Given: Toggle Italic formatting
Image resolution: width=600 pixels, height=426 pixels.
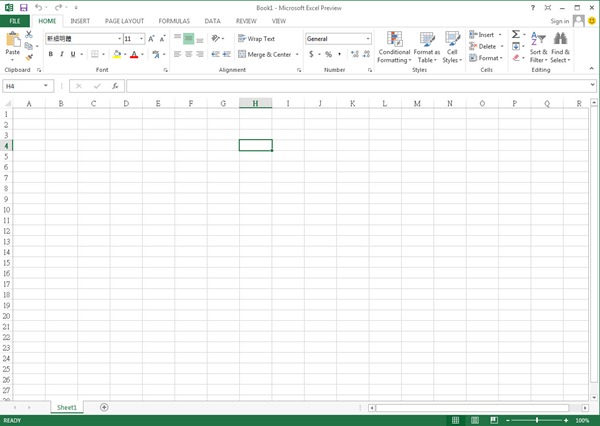Looking at the screenshot, I should click(63, 54).
